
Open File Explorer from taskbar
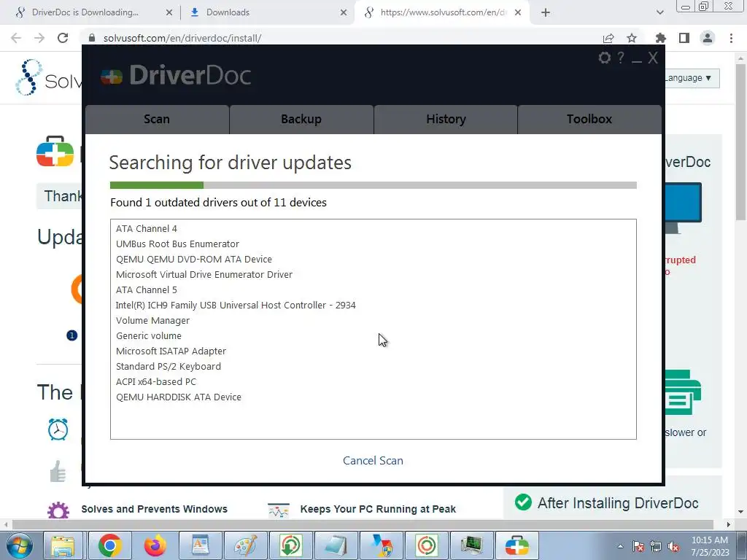click(63, 545)
